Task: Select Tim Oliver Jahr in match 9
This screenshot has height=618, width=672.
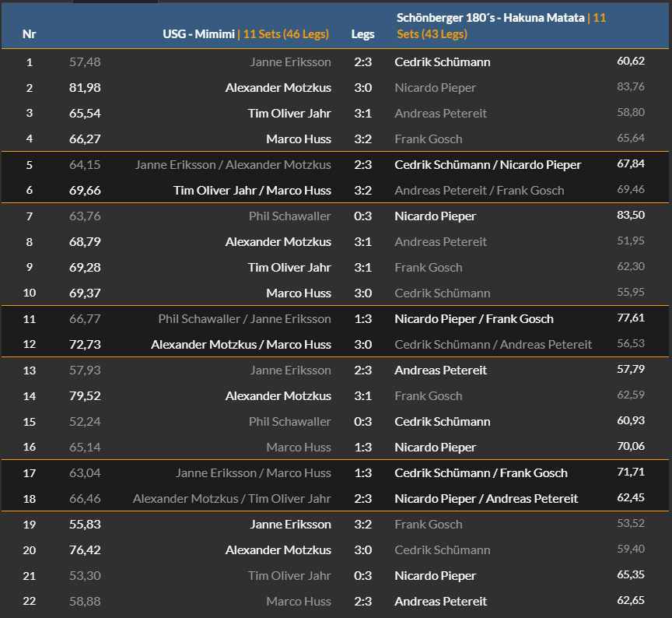Action: click(289, 267)
